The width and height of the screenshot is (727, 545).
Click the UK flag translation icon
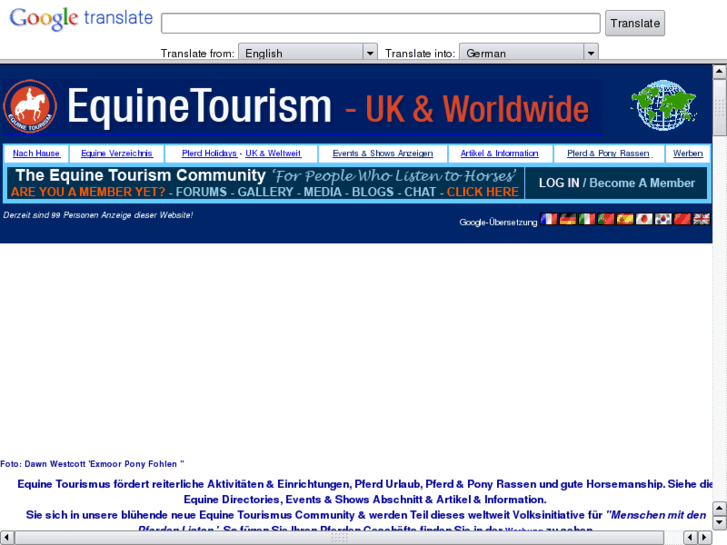[x=701, y=219]
